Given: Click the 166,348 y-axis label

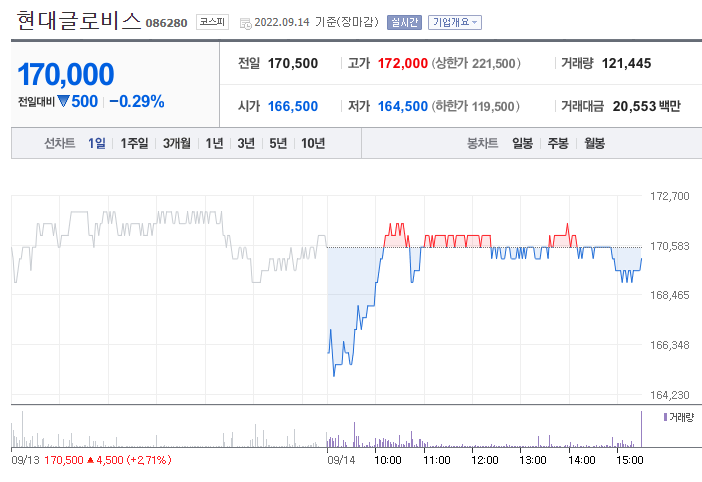Looking at the screenshot, I should coord(669,345).
